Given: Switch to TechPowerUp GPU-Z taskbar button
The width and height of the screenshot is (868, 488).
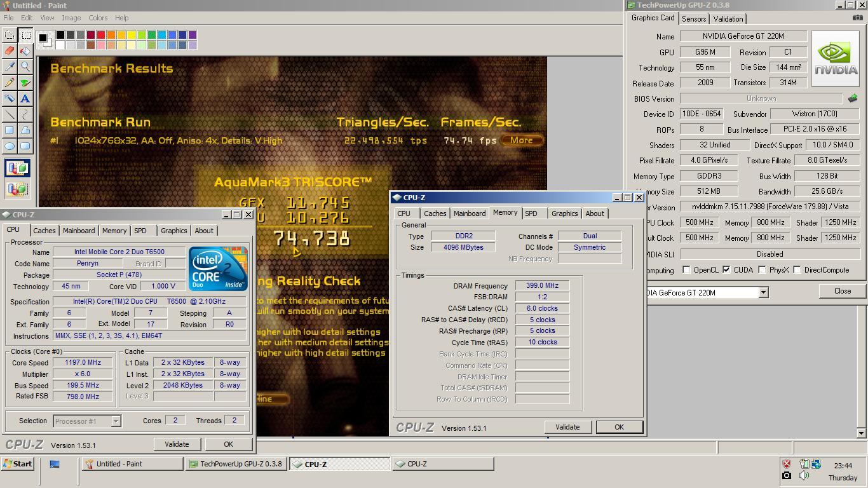Looking at the screenshot, I should [236, 464].
